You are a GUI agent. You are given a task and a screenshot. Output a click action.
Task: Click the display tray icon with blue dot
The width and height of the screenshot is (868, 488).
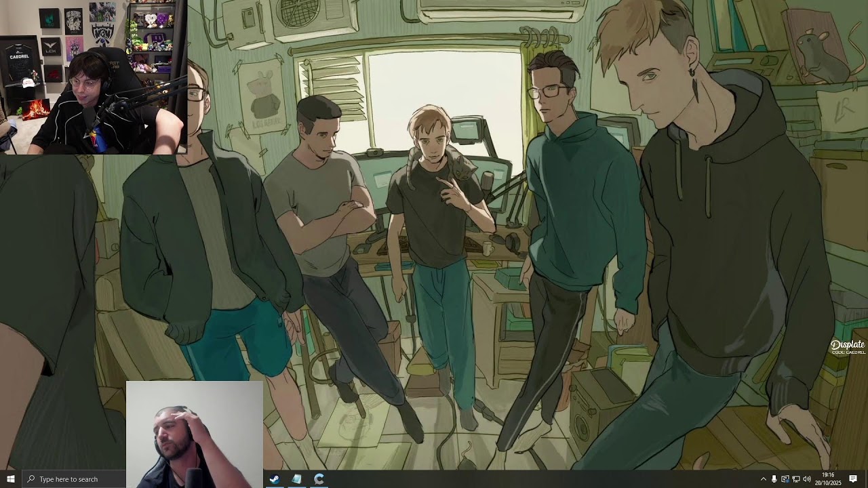[x=785, y=479]
